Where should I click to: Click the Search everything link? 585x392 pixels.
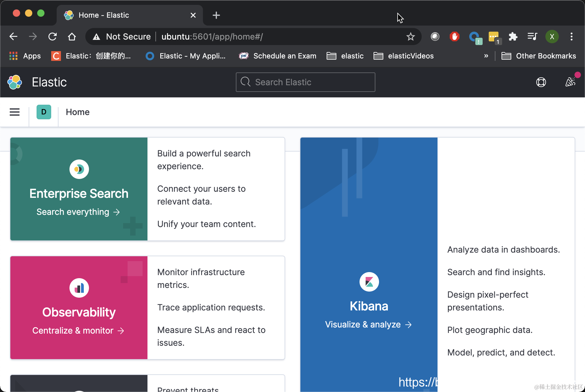pos(78,212)
